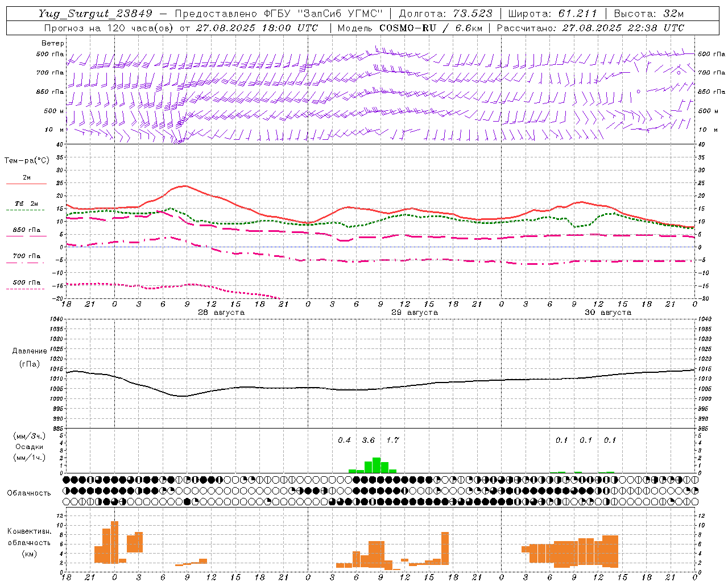Click the solid line sample under 2м legend
The height and width of the screenshot is (582, 728).
(x=26, y=184)
